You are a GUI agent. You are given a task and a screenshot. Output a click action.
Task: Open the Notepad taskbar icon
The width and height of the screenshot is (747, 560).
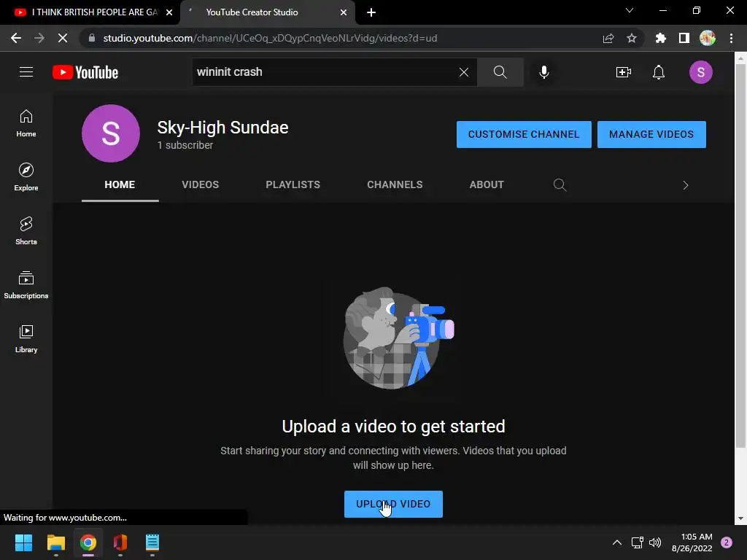(152, 542)
